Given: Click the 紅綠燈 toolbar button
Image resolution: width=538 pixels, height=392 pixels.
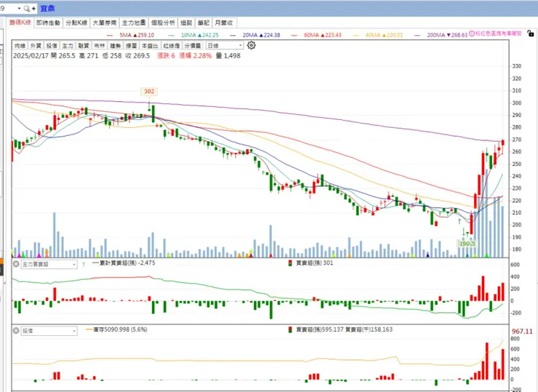Looking at the screenshot, I should [172, 46].
